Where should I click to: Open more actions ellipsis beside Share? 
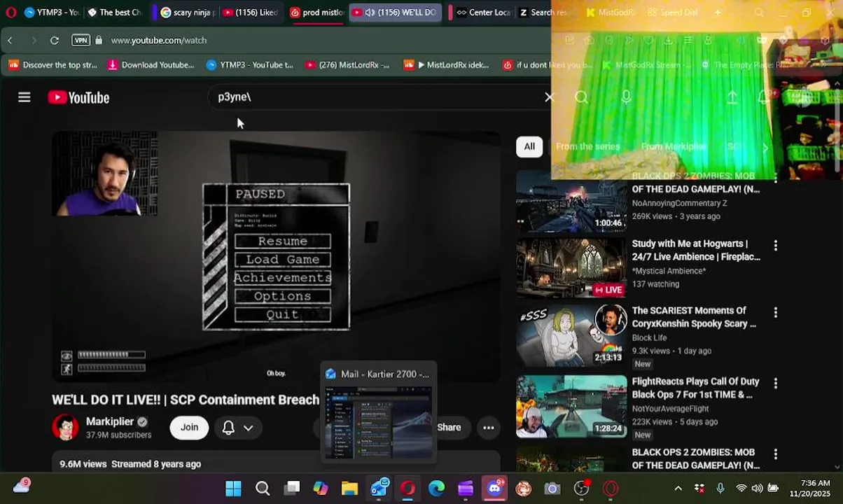tap(489, 428)
